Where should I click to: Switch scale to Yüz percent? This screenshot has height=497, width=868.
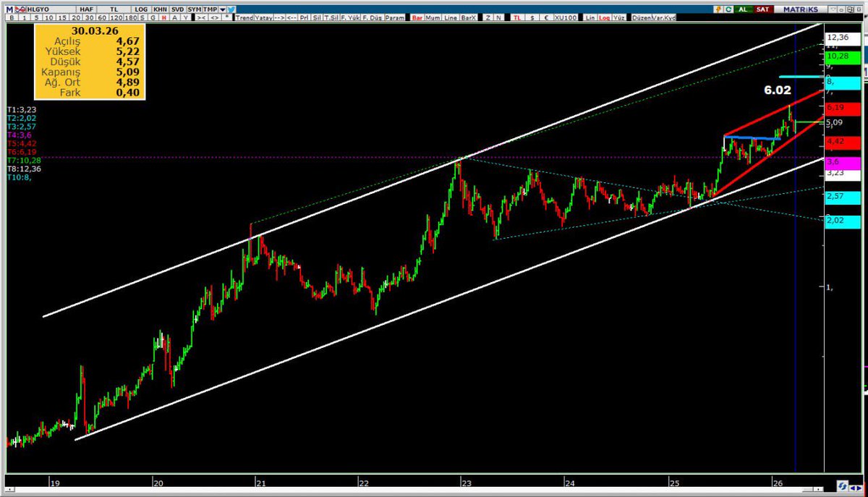click(x=618, y=17)
